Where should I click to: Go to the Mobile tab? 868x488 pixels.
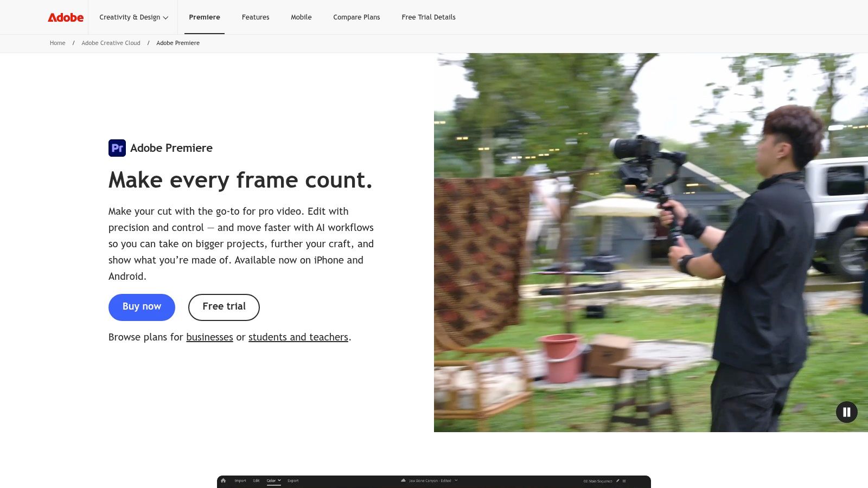point(301,17)
